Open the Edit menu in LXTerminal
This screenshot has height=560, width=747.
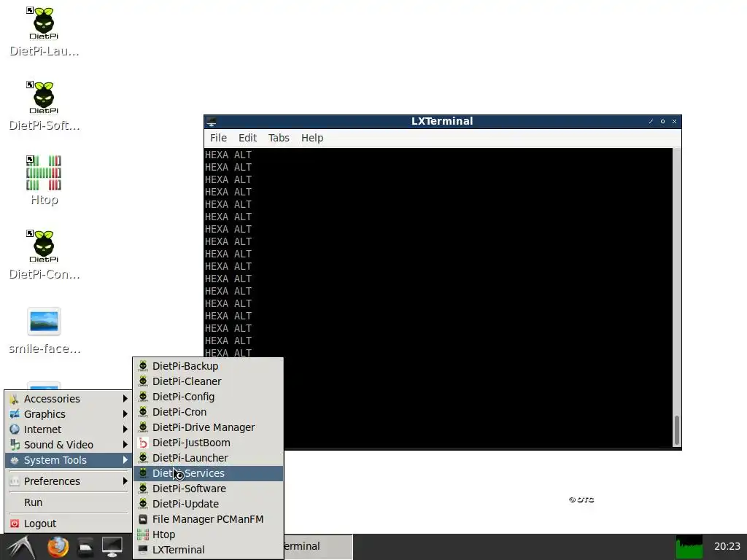point(247,138)
